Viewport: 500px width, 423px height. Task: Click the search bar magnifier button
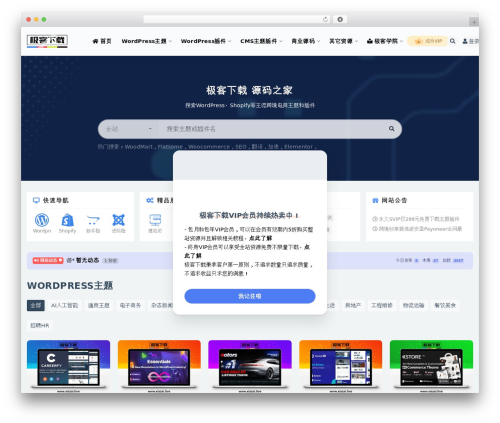pyautogui.click(x=392, y=129)
